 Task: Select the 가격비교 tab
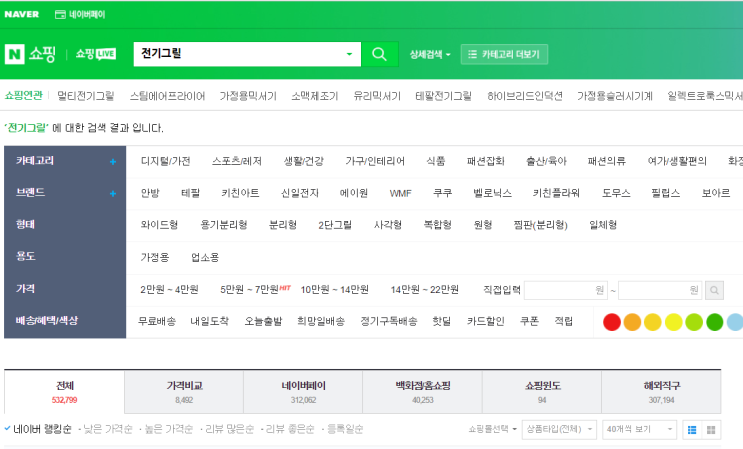click(184, 392)
